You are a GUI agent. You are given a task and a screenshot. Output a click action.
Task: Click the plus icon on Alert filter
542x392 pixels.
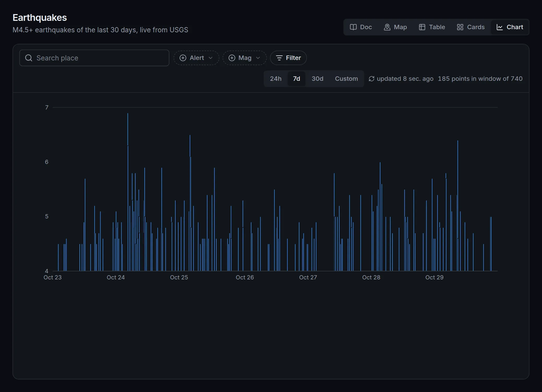point(183,58)
